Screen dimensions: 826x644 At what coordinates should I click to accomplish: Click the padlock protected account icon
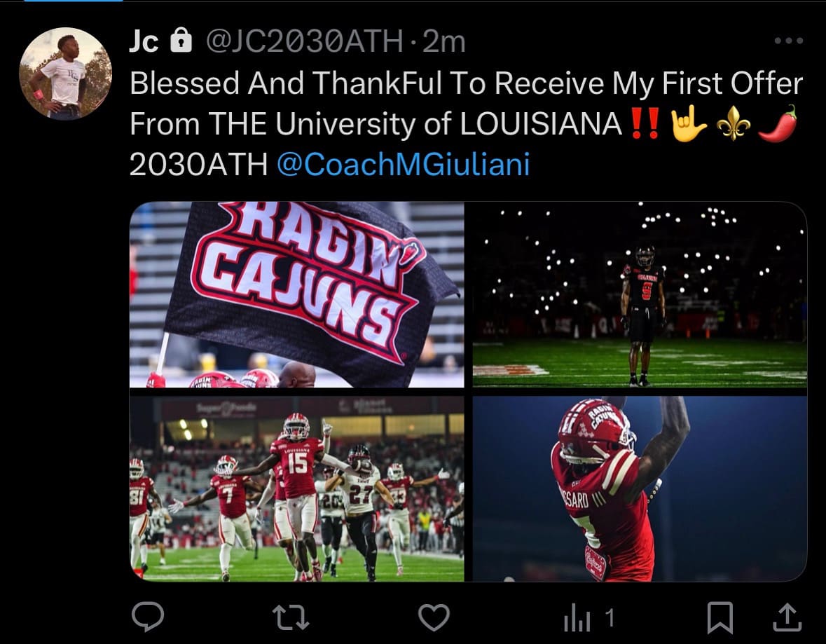[x=181, y=40]
